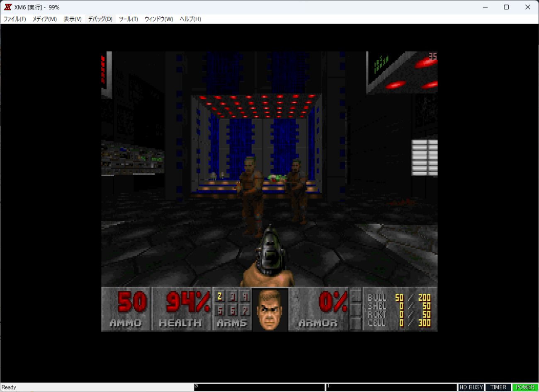This screenshot has width=539, height=392.
Task: Maximize the XM6 window
Action: point(506,7)
